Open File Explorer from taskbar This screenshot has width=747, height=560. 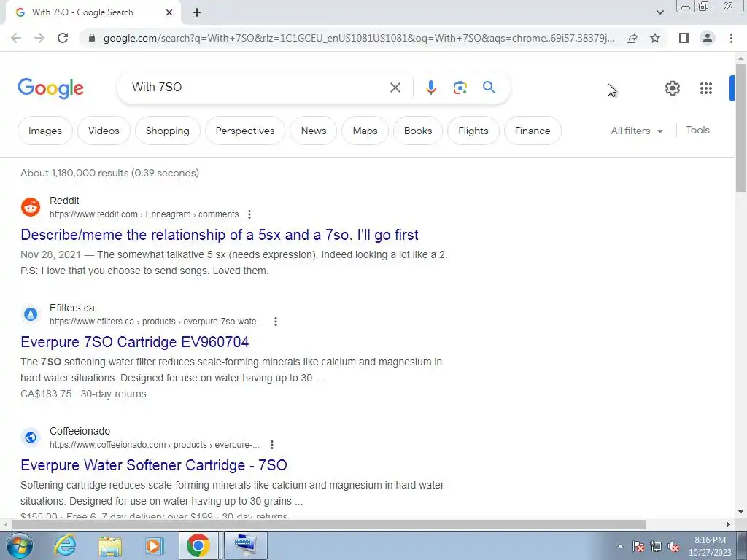(x=110, y=545)
